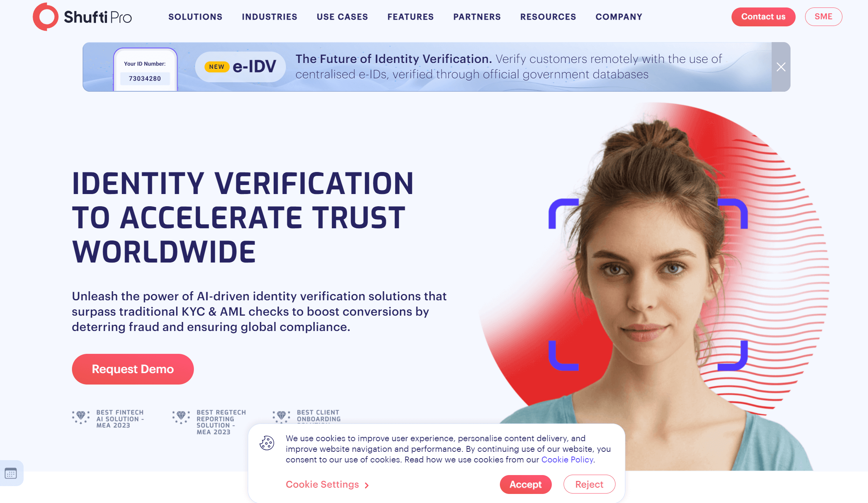Image resolution: width=868 pixels, height=503 pixels.
Task: Reject cookies in the consent popup
Action: point(589,485)
